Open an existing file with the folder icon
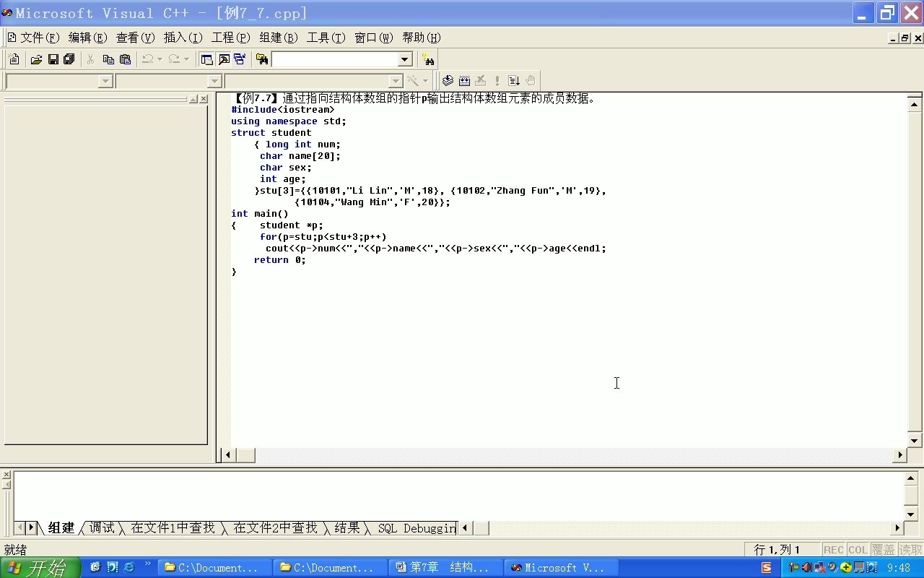Screen dimensions: 924x578 coord(36,59)
